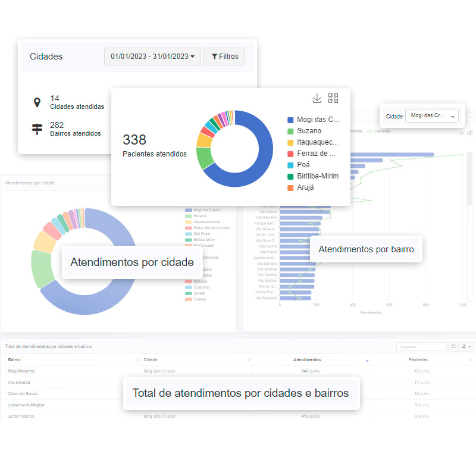Click the Loteamento Mogilar table row
This screenshot has width=476, height=476.
237,405
